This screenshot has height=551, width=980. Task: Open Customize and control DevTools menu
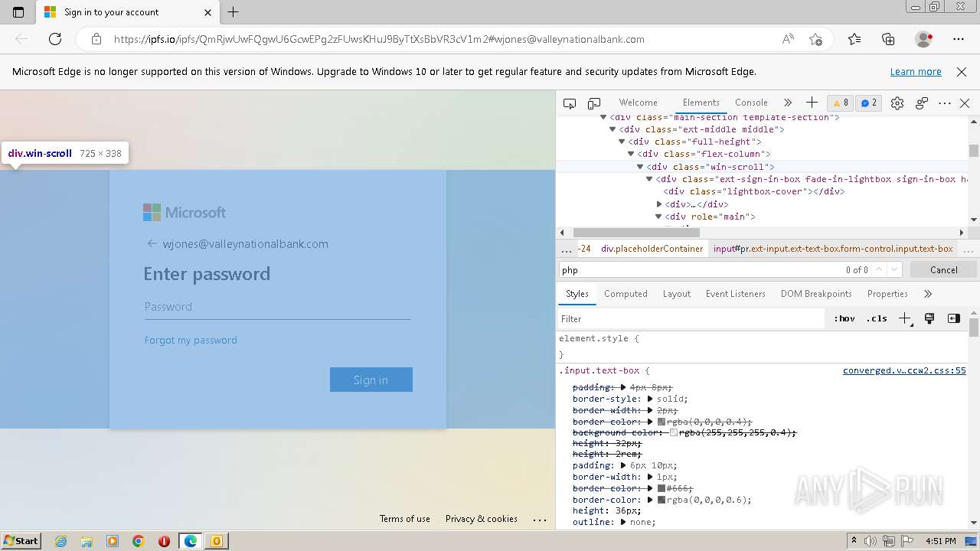pos(945,103)
